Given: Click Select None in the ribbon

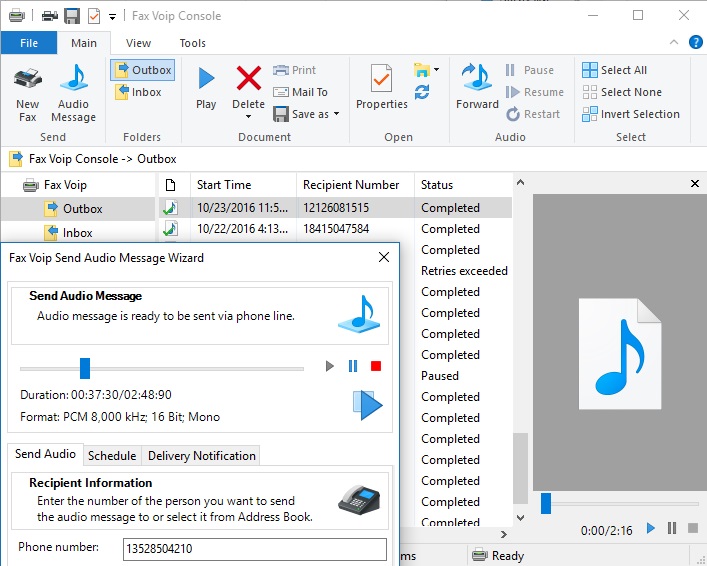Looking at the screenshot, I should 622,92.
